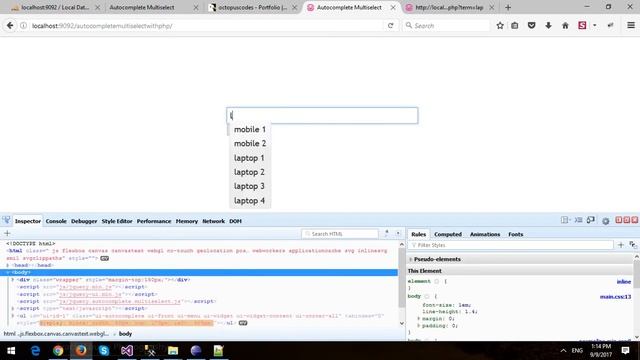Open the devtools settings gear

click(x=606, y=221)
